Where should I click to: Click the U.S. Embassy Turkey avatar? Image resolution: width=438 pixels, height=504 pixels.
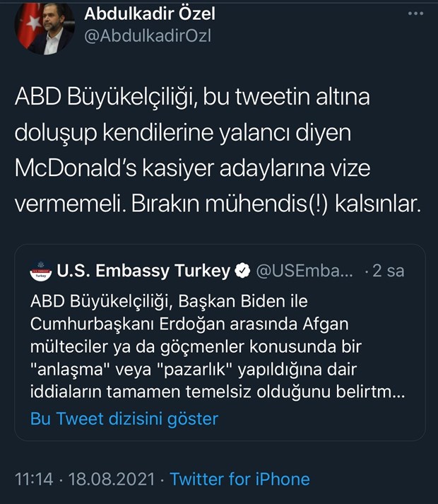[40, 271]
